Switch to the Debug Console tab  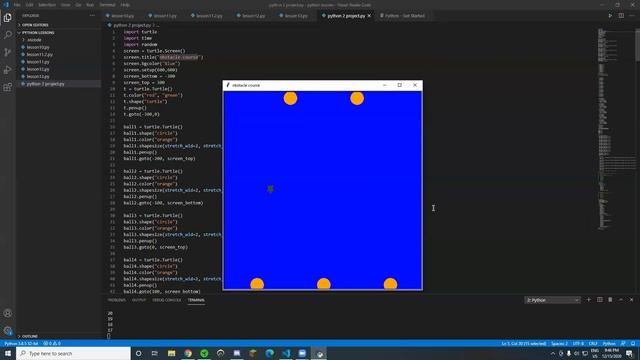click(x=167, y=300)
